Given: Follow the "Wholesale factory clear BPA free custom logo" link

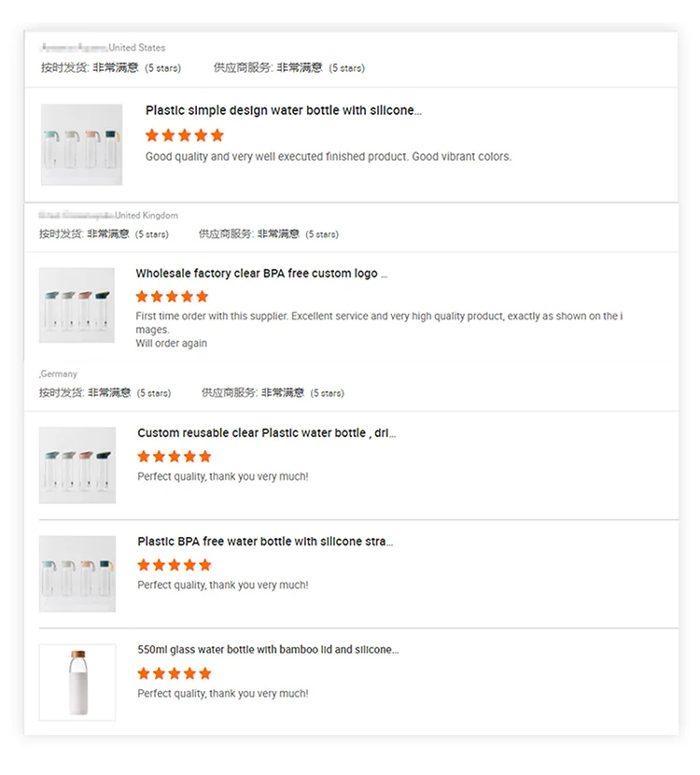Looking at the screenshot, I should [260, 274].
